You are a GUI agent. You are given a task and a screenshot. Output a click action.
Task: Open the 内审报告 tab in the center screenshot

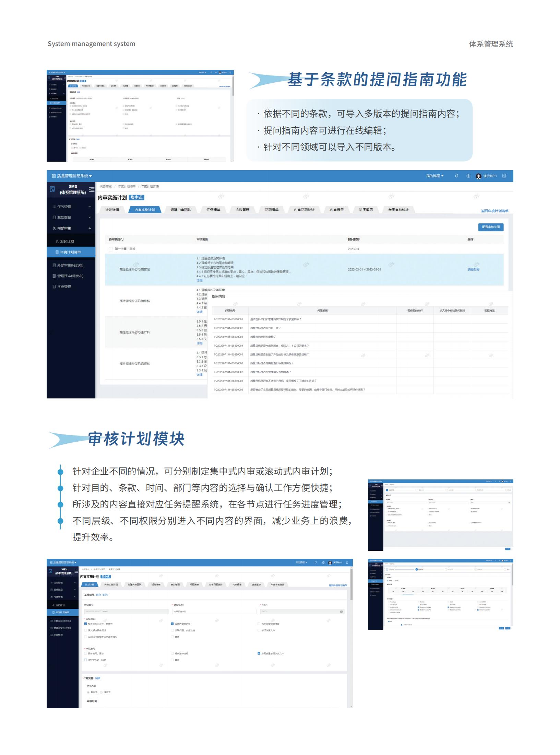tap(337, 210)
